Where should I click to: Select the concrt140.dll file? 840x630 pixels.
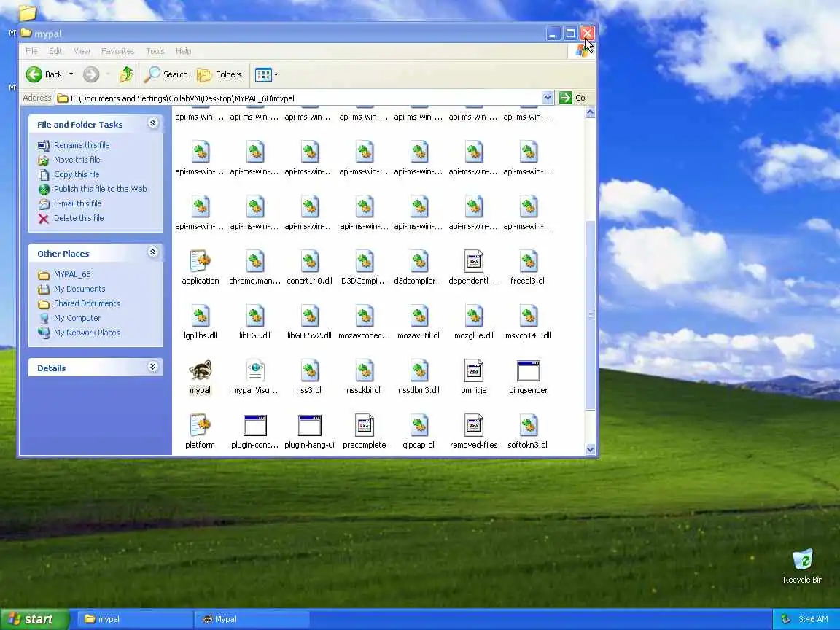pos(310,261)
